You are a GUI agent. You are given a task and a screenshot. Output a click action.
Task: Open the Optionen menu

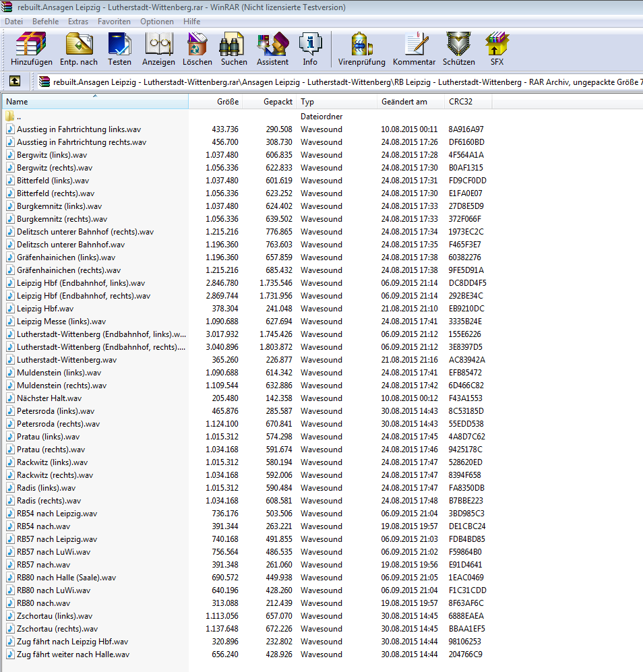(157, 22)
